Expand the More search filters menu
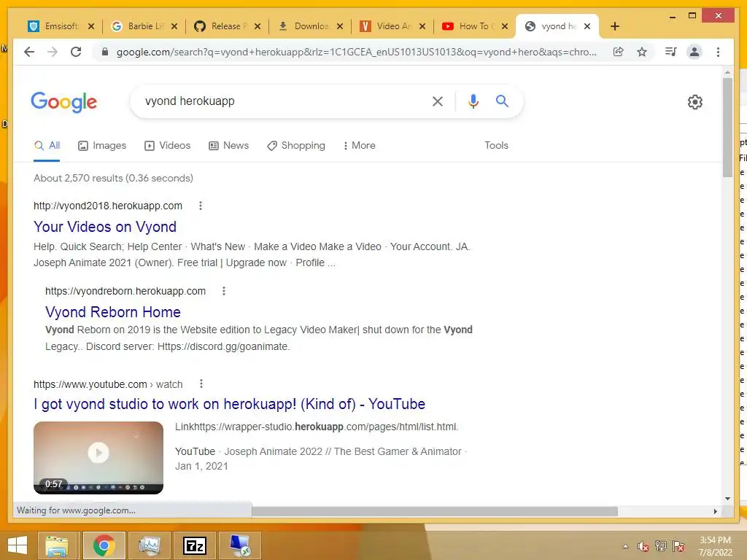Screen dimensions: 747x560 359,145
